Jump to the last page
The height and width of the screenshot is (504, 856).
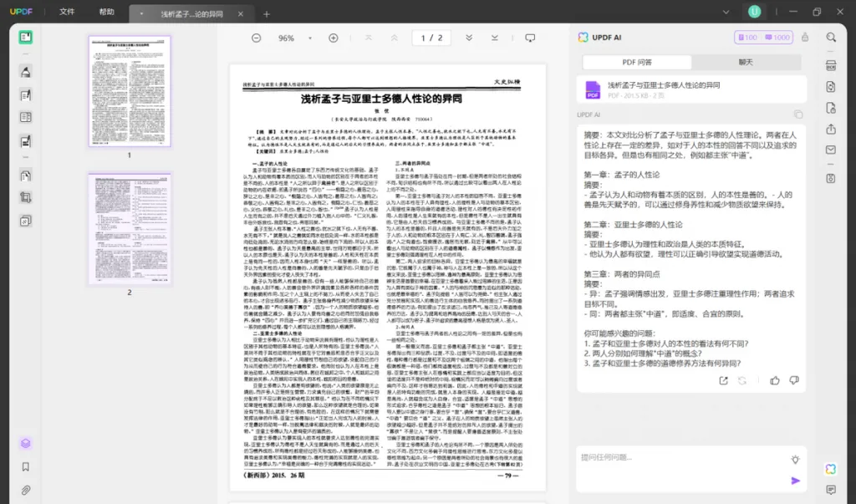[x=494, y=38]
